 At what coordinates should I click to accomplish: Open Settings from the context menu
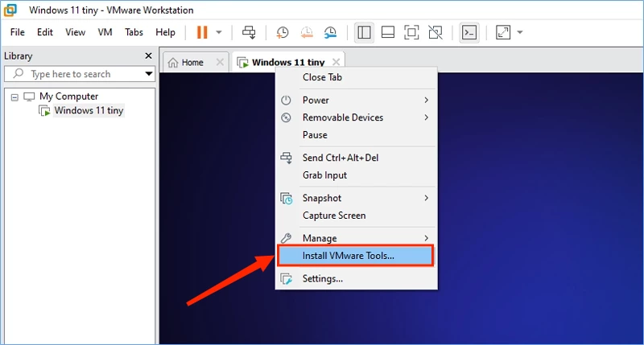[x=356, y=279]
